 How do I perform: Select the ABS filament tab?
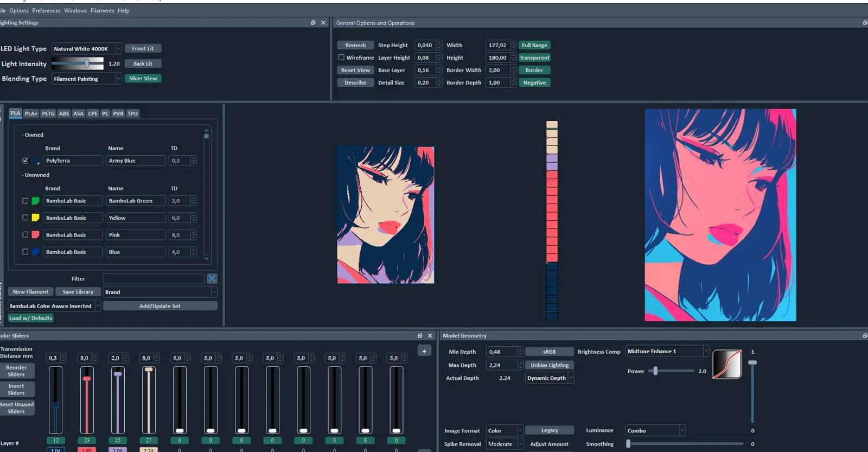tap(64, 113)
